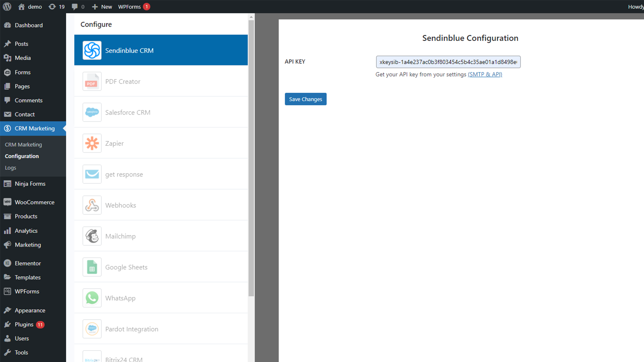Open the WordPress logo menu

[7, 7]
